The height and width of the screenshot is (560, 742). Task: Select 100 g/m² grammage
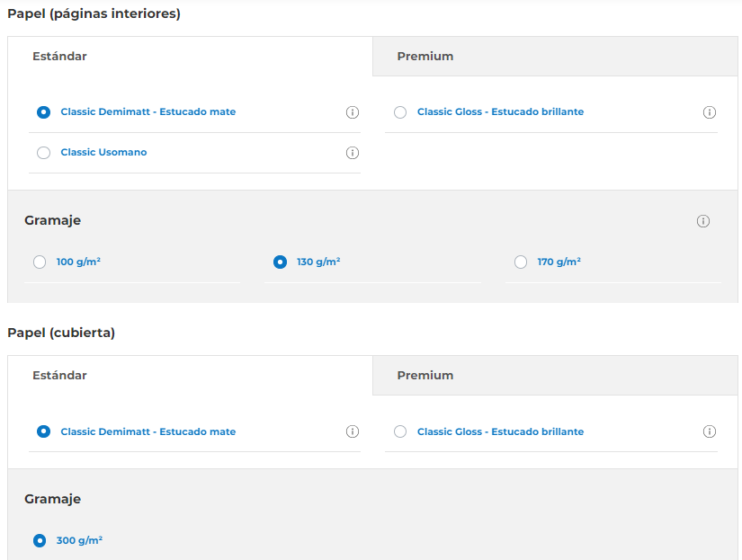tap(40, 262)
